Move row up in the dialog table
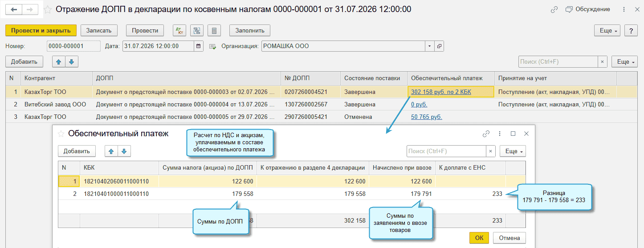Viewport: 644px width, 248px height. click(111, 151)
